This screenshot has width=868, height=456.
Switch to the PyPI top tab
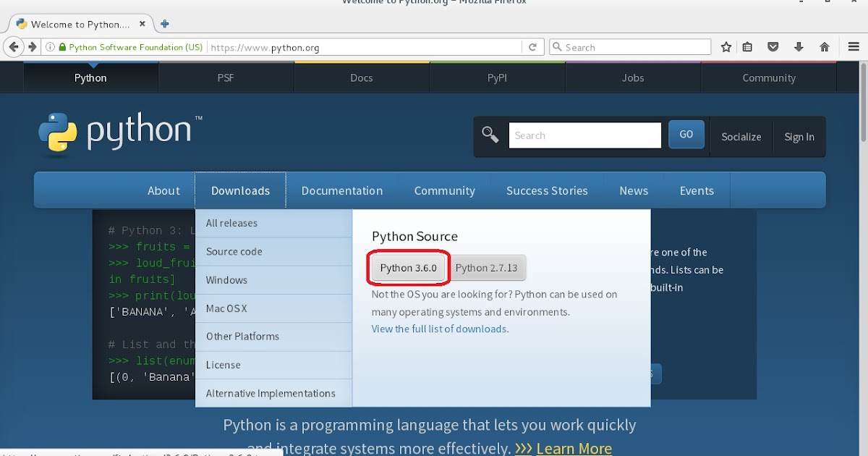[x=497, y=77]
